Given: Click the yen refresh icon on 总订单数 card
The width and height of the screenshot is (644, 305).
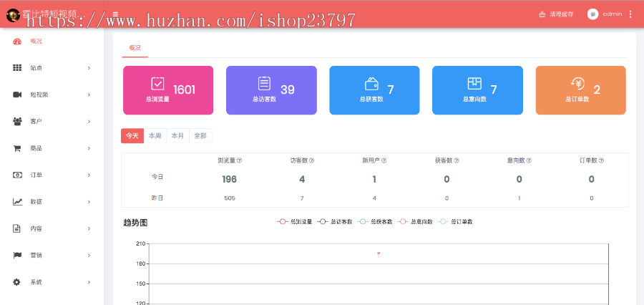Looking at the screenshot, I should [x=578, y=84].
